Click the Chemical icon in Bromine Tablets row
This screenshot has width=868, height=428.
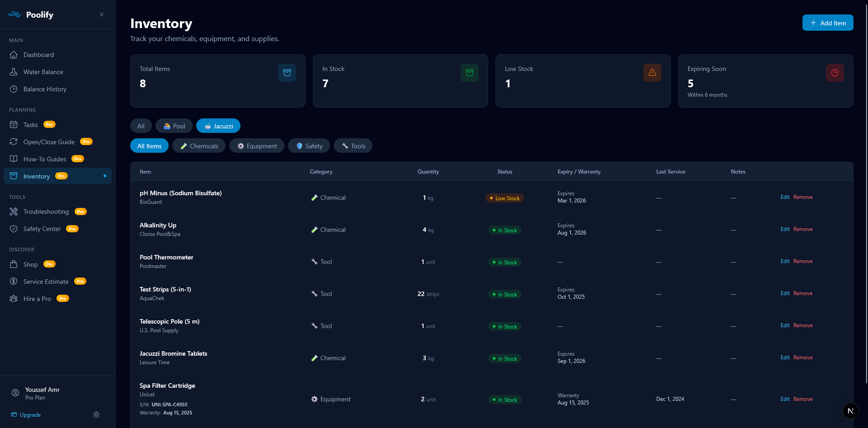[x=314, y=358]
